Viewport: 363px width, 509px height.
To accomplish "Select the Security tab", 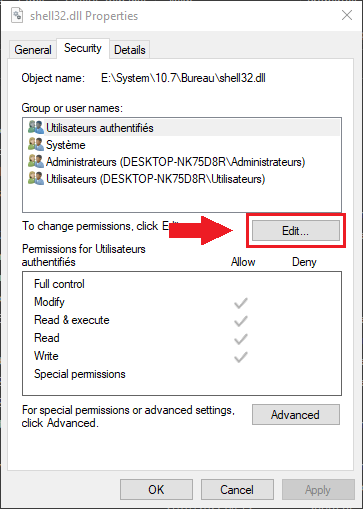I will point(83,48).
